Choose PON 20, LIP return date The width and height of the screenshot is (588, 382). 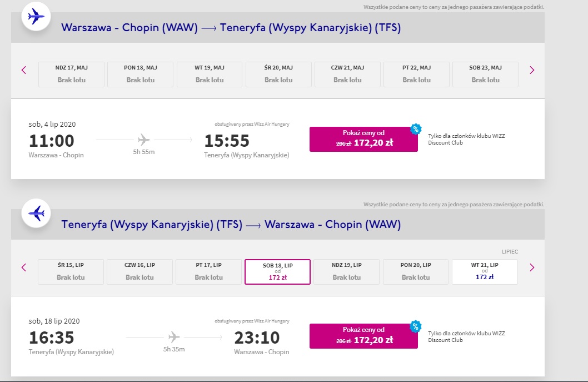click(416, 272)
